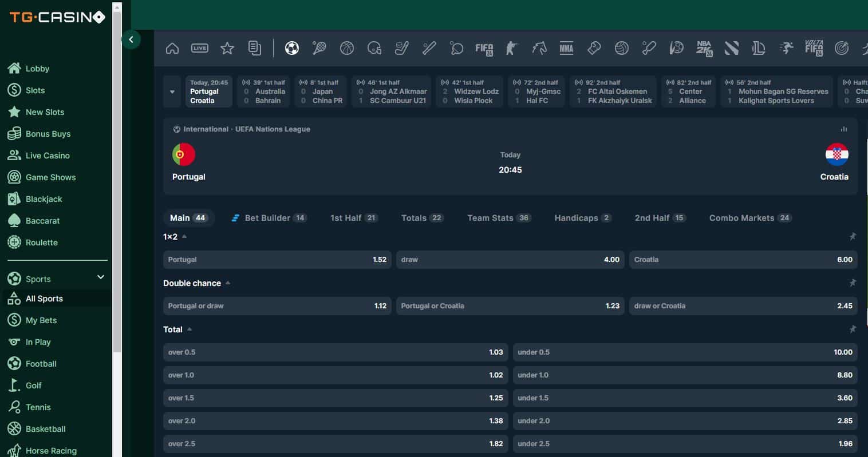868x457 pixels.
Task: Select over 2.5 at 1.82
Action: (x=336, y=444)
